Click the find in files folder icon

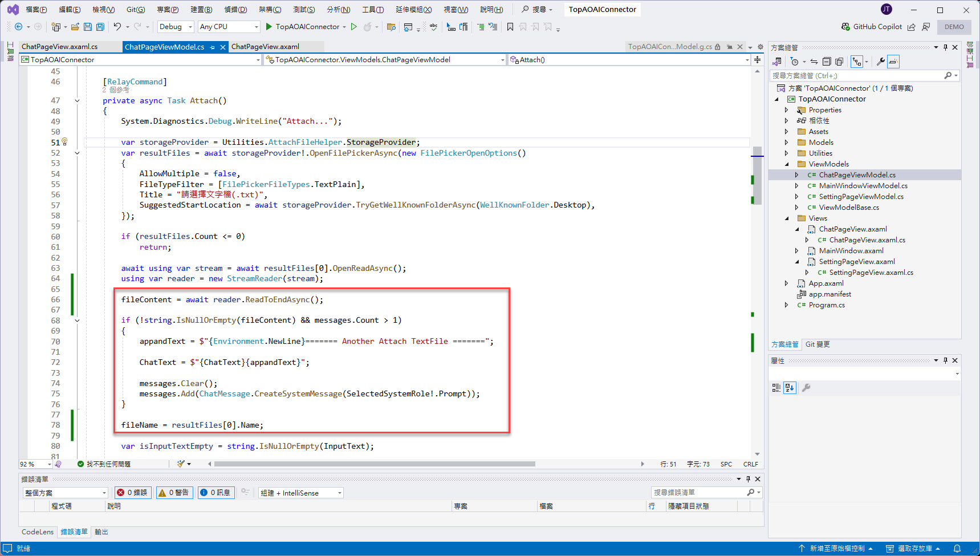[391, 27]
